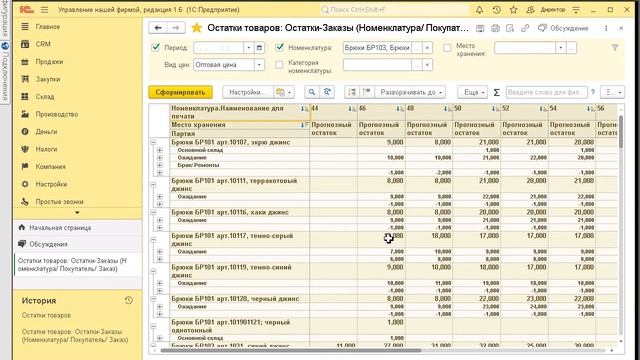Select cell Брюки БР101 арт.10117, темно-серый джинс
Screen dimensions: 640x360
click(x=240, y=240)
